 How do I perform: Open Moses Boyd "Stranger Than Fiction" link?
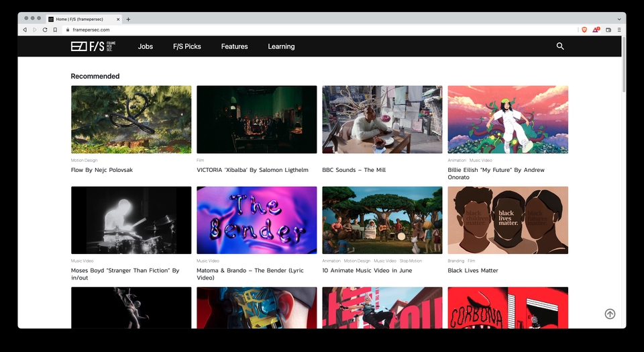click(x=125, y=274)
